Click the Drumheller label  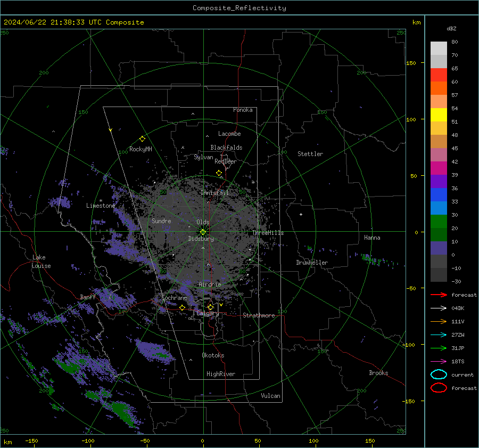pos(312,263)
